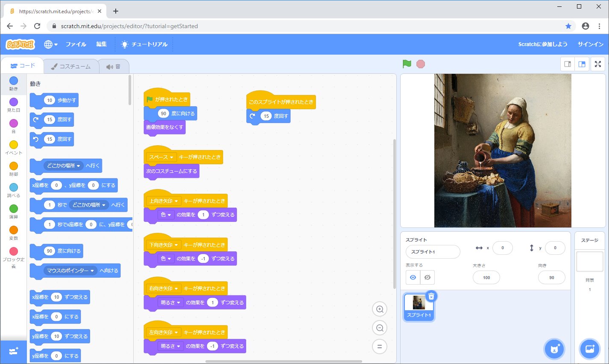Click the sprite name input field

coord(433,252)
